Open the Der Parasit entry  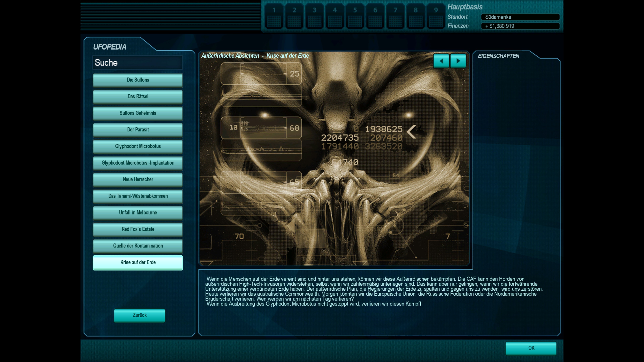[138, 130]
